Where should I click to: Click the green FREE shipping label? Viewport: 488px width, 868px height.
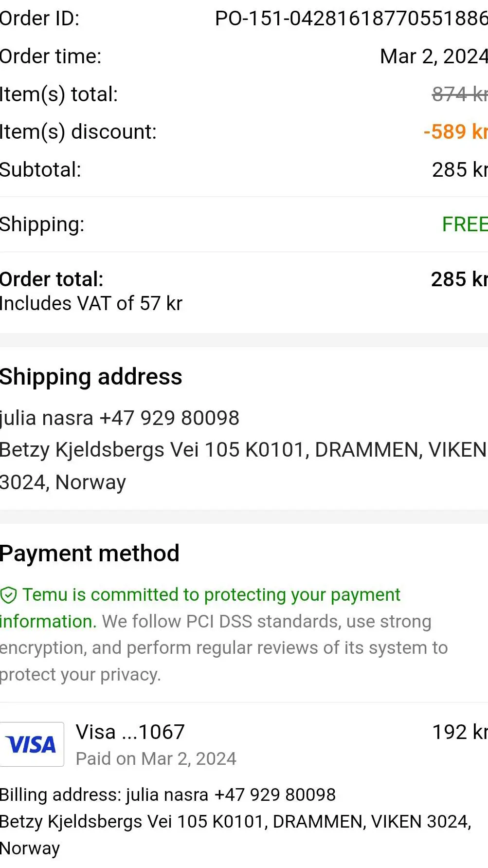pyautogui.click(x=464, y=224)
